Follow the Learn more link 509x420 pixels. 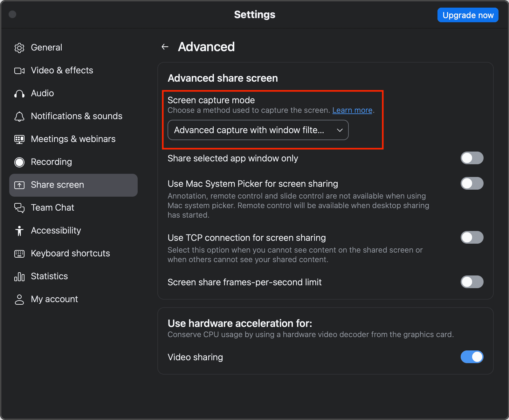point(352,110)
